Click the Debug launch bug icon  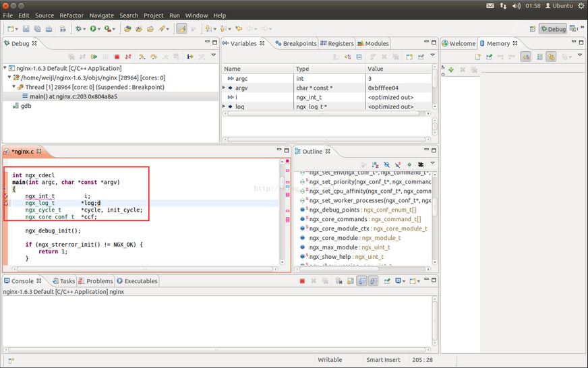[78, 28]
